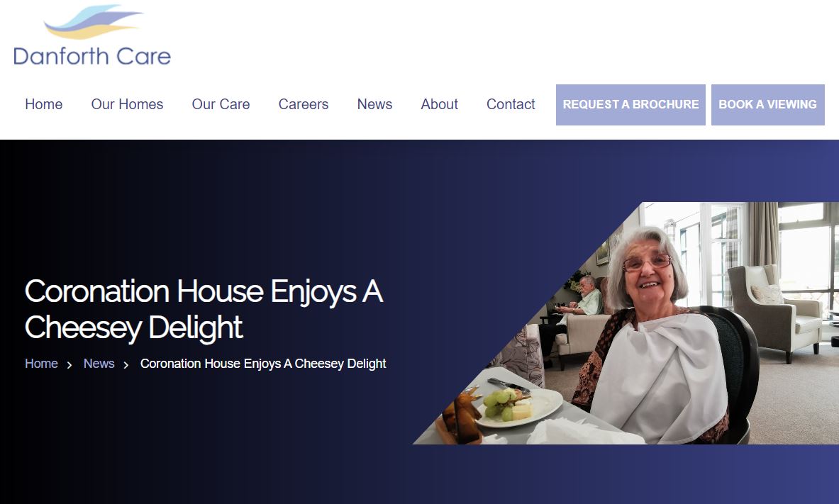This screenshot has width=839, height=504.
Task: Click the chevron after Home breadcrumb
Action: click(70, 365)
